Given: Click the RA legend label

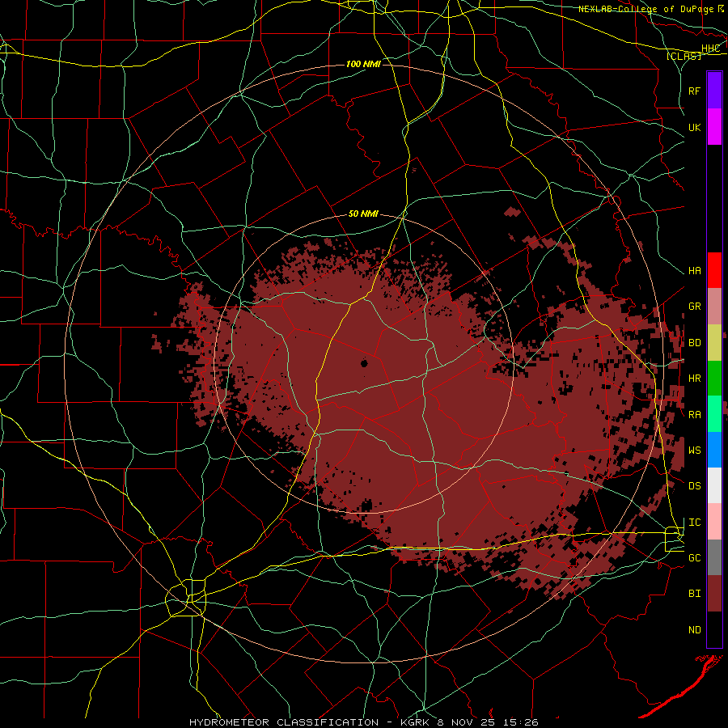Looking at the screenshot, I should [694, 414].
